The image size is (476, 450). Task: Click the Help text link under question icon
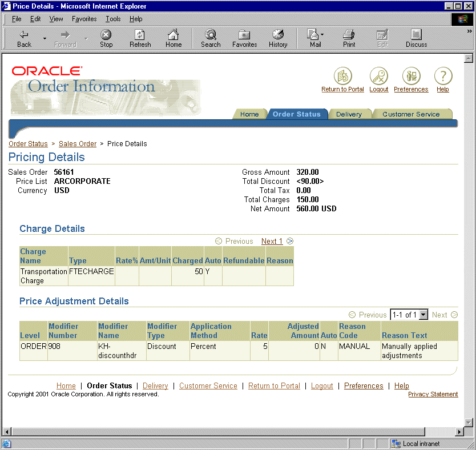coord(443,89)
